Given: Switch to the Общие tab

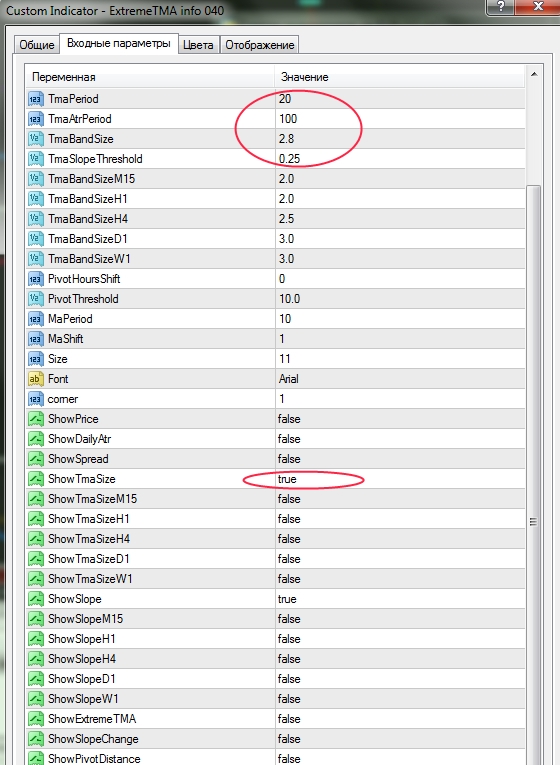Looking at the screenshot, I should [x=37, y=45].
